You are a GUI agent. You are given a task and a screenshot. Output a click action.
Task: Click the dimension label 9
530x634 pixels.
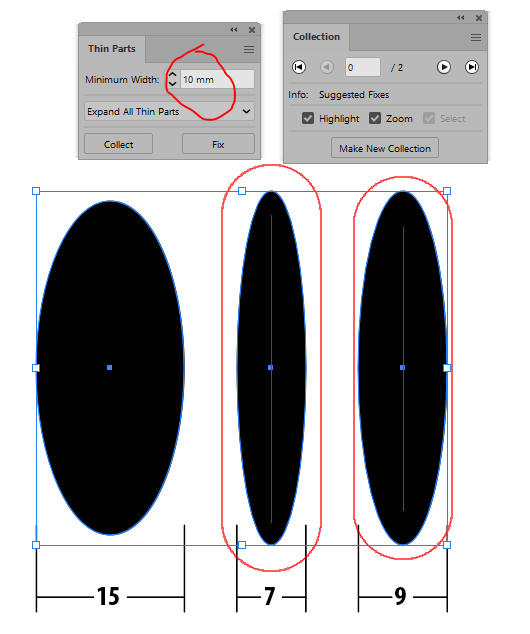(400, 596)
